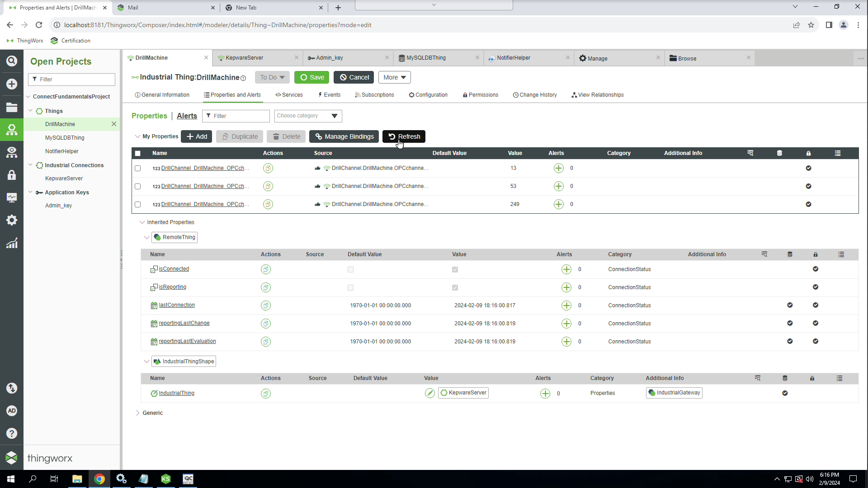Collapse the My Properties section
This screenshot has width=868, height=488.
tap(137, 136)
